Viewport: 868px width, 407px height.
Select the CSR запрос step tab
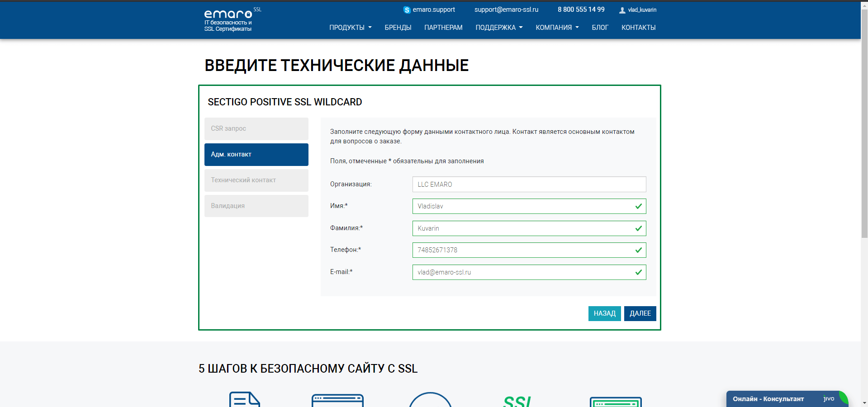tap(256, 129)
